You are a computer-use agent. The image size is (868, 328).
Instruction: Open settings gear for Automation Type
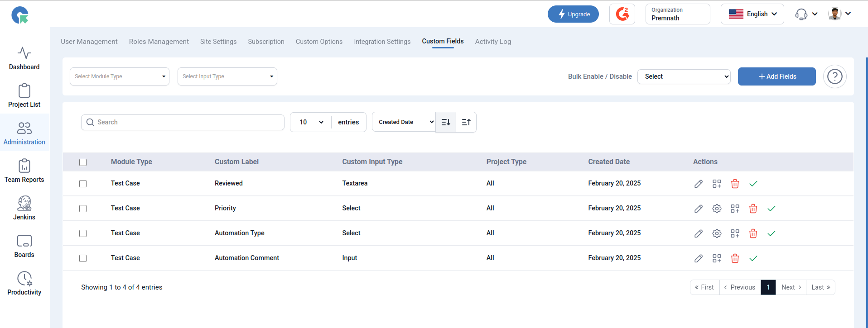pyautogui.click(x=717, y=233)
